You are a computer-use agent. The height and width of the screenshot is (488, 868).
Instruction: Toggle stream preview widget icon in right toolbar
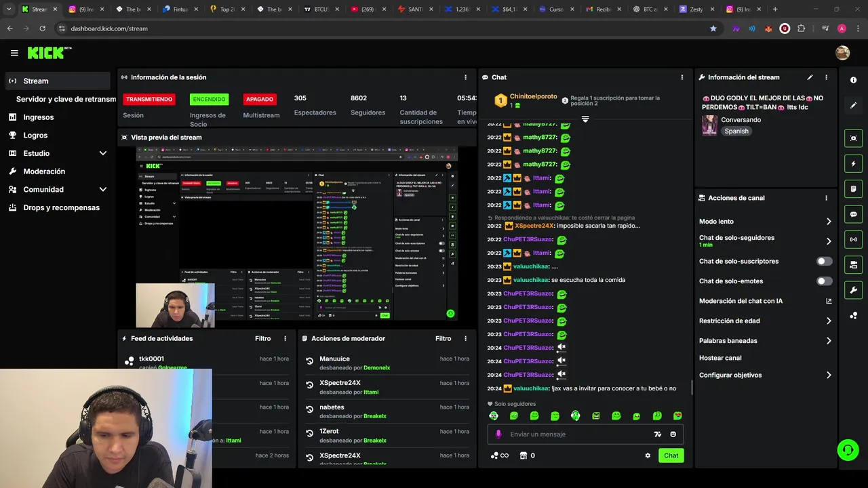tap(853, 138)
